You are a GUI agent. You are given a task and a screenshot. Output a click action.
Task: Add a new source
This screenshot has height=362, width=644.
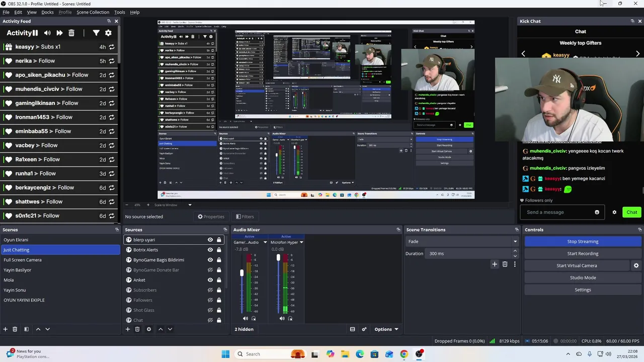coord(128,329)
